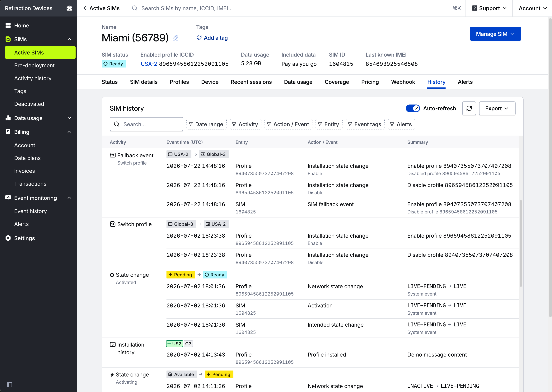The width and height of the screenshot is (552, 392).
Task: Click the sidebar collapse icon at bottom left
Action: coord(10,385)
